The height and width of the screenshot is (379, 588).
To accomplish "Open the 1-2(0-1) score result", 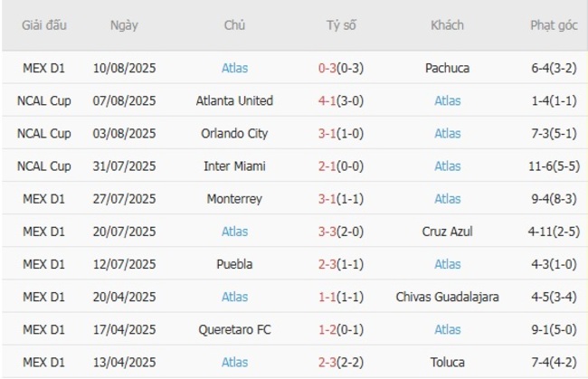I will tap(341, 329).
